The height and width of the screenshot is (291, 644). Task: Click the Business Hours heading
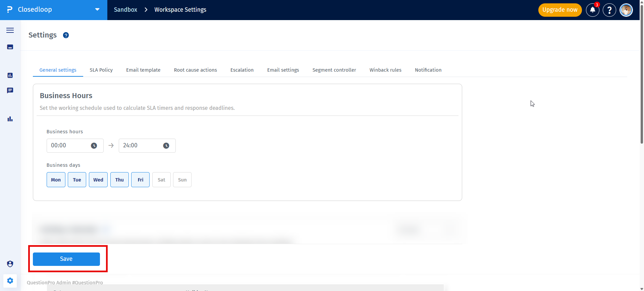click(x=66, y=96)
